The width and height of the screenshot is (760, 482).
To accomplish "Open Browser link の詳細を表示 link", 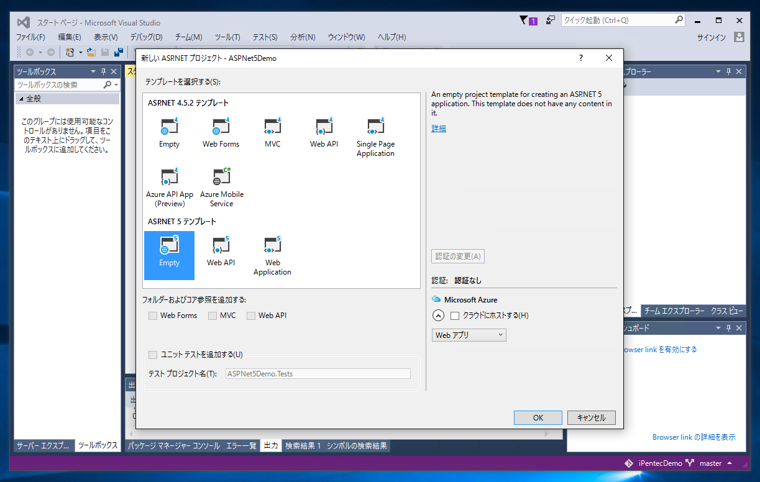I will (694, 437).
